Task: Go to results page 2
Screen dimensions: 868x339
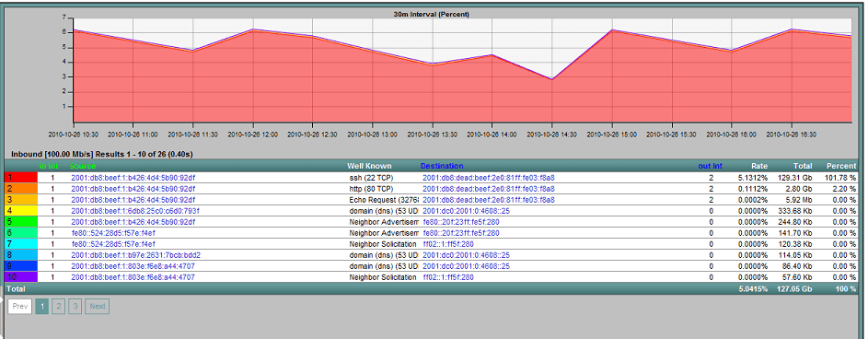Action: (x=59, y=307)
